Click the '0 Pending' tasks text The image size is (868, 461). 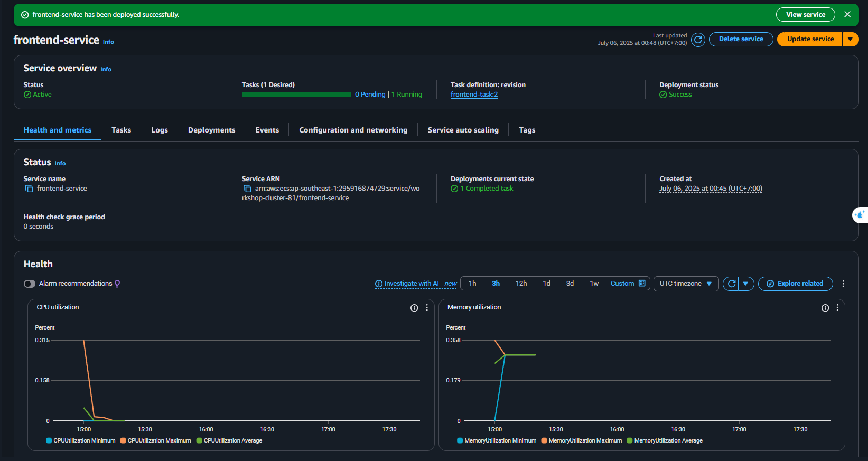pyautogui.click(x=370, y=95)
